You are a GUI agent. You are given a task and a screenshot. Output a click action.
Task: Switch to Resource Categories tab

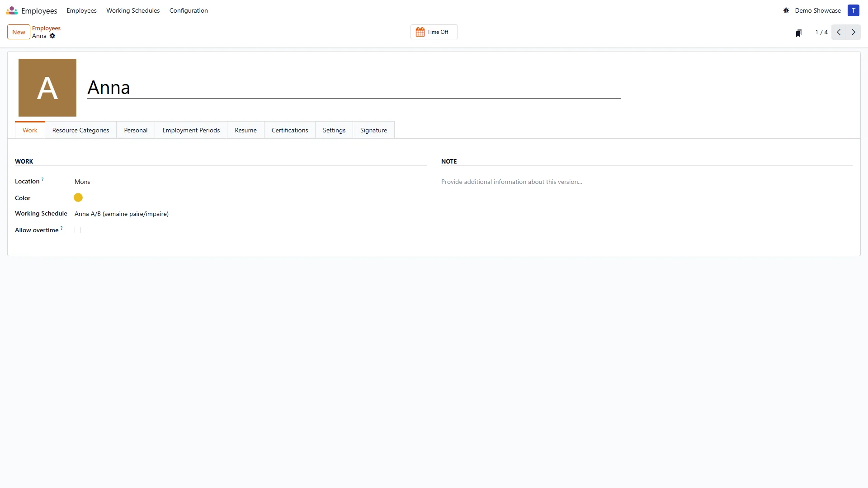coord(80,130)
